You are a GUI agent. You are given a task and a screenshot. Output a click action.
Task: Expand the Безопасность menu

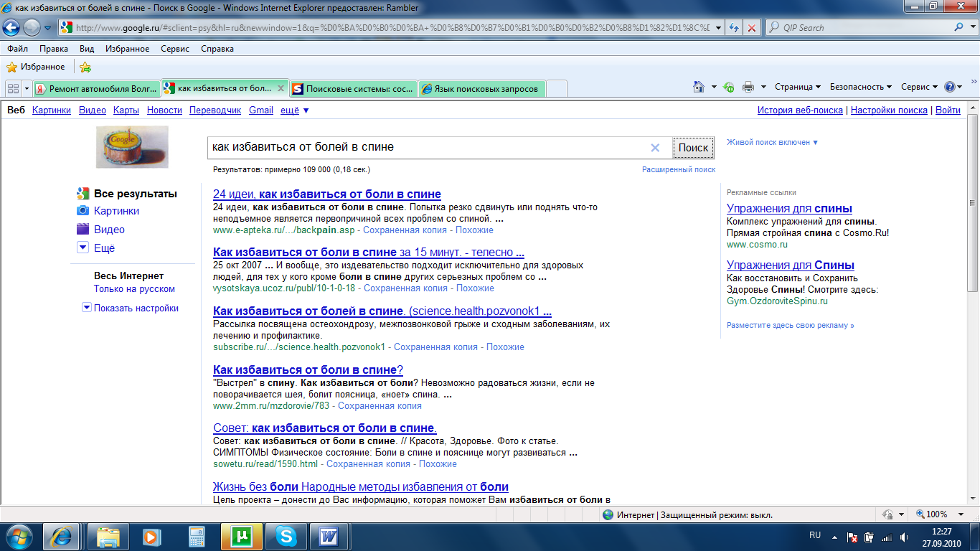pos(861,87)
